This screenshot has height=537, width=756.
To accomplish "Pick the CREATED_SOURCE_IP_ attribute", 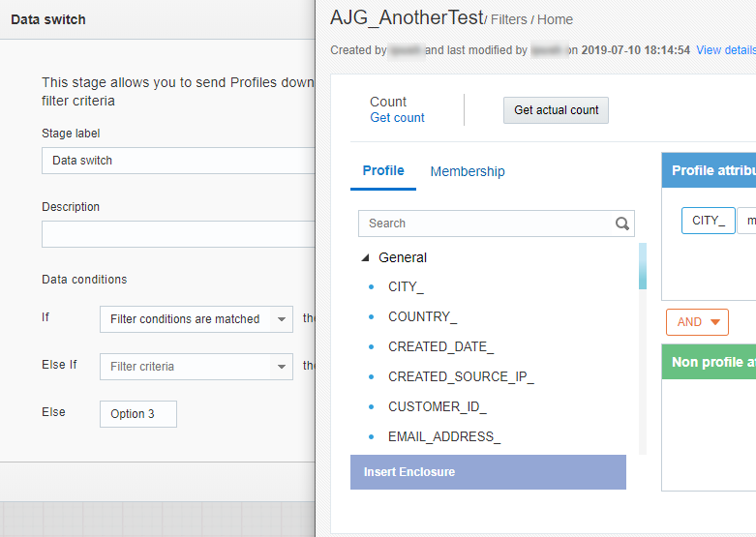I will tap(461, 377).
